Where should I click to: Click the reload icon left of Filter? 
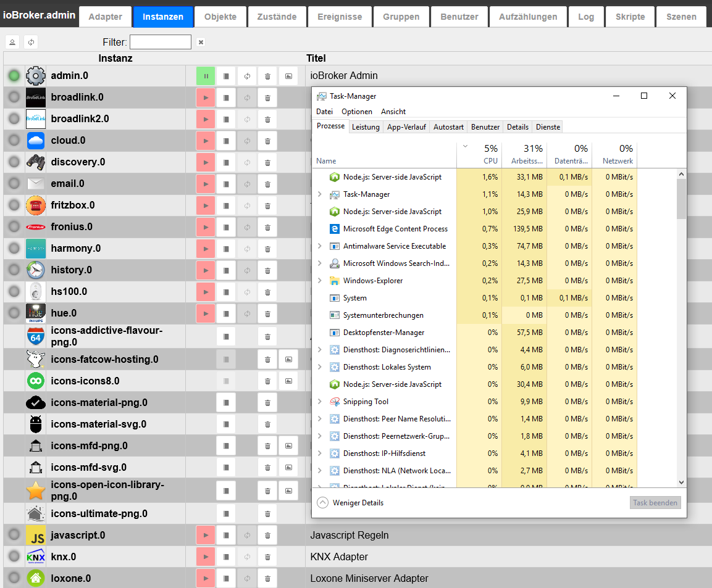click(x=31, y=42)
